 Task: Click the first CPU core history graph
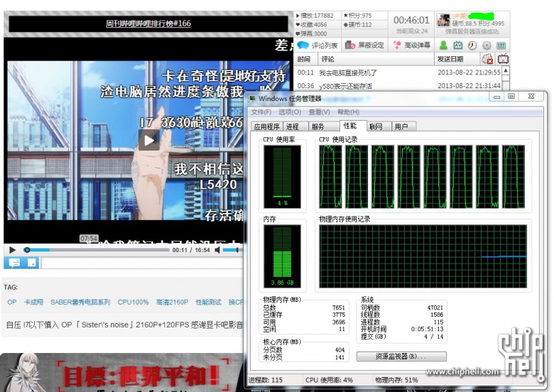331,177
